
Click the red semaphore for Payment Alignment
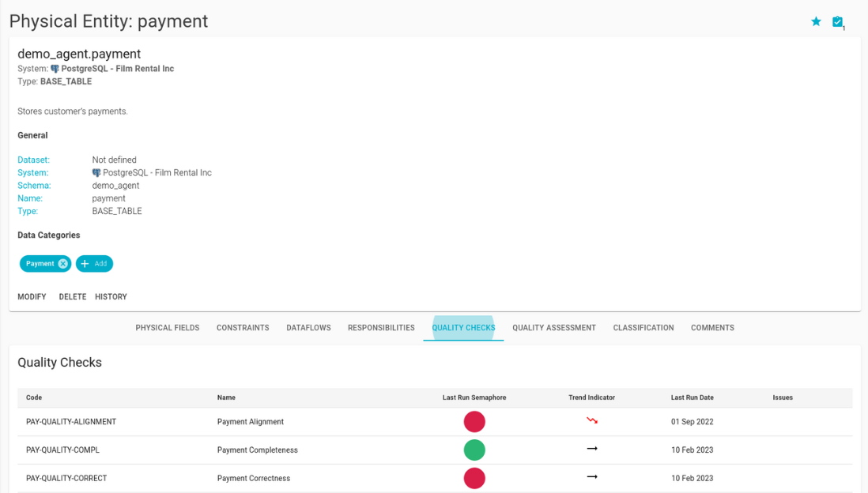474,422
